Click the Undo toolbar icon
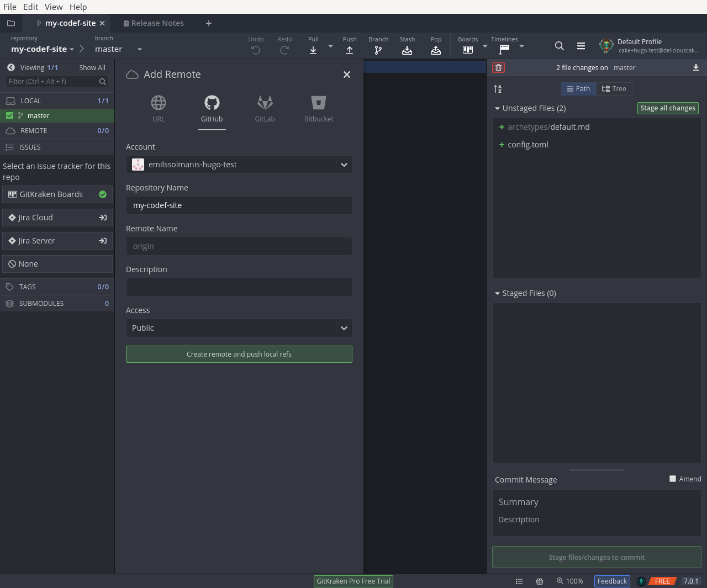707x588 pixels. pos(256,50)
